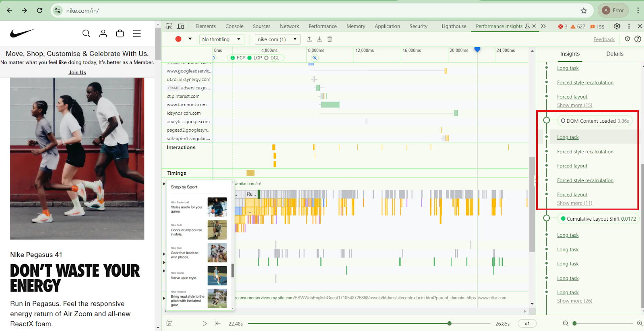Viewport: 644px width, 331px height.
Task: Click the warnings count showing 627
Action: [578, 27]
